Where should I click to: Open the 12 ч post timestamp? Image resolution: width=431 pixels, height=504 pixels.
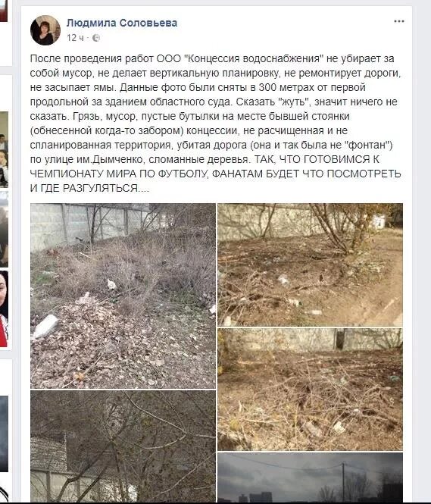pos(75,38)
